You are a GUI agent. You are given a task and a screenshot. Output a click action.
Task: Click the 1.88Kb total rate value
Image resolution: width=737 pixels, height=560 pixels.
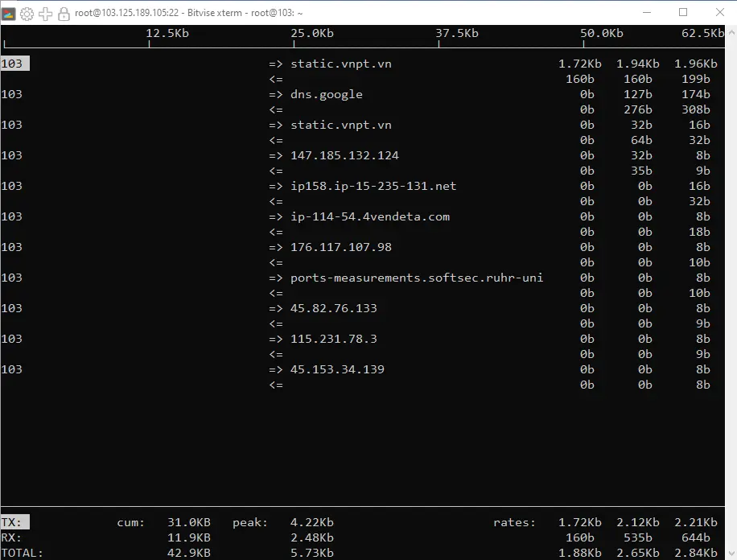pos(579,553)
